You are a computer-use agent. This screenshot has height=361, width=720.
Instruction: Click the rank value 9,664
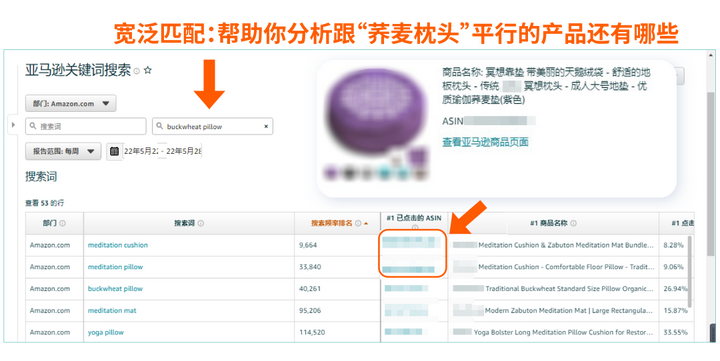308,245
